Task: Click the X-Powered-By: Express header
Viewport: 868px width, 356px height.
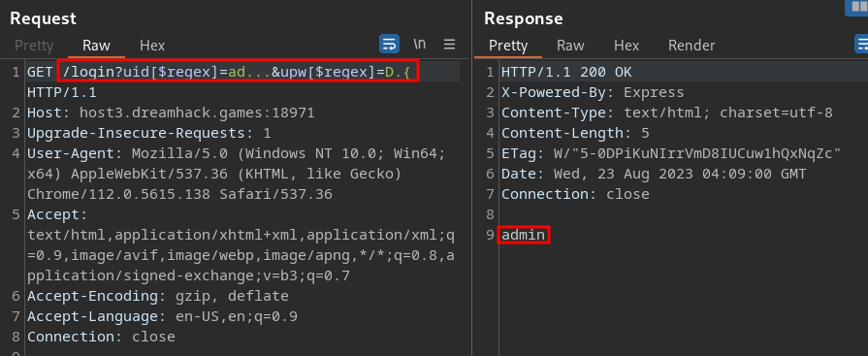Action: [x=593, y=92]
